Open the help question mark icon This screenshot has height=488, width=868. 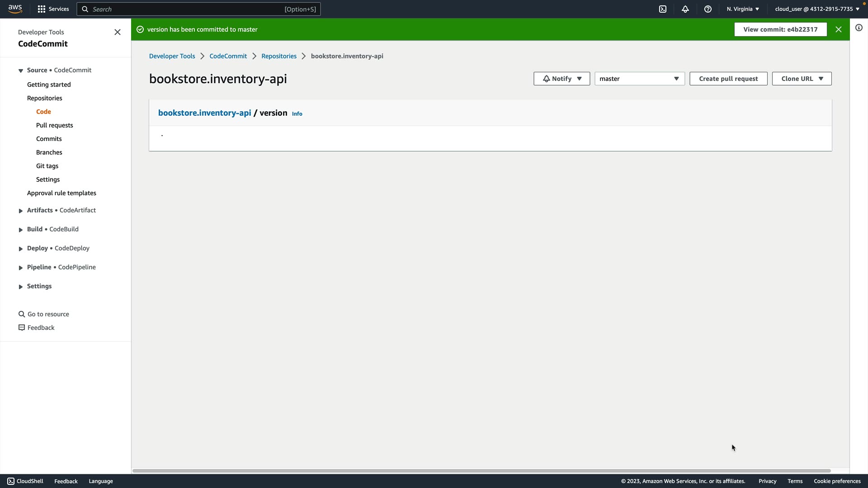(708, 9)
